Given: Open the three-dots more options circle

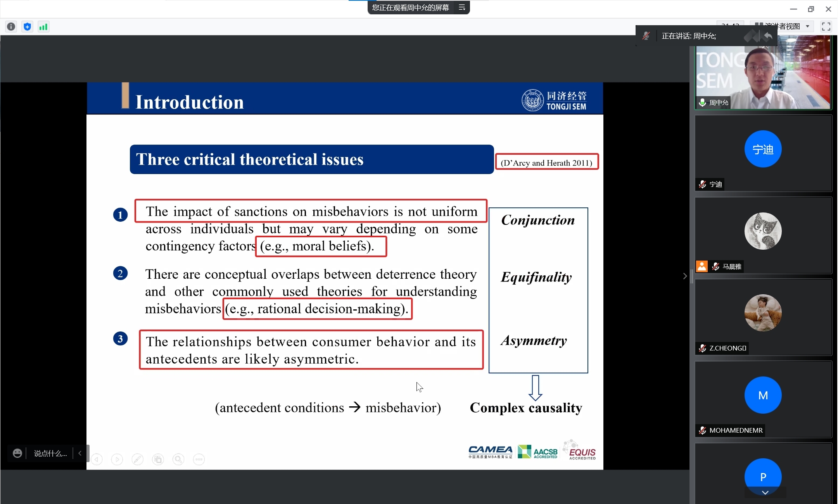Looking at the screenshot, I should click(x=199, y=459).
